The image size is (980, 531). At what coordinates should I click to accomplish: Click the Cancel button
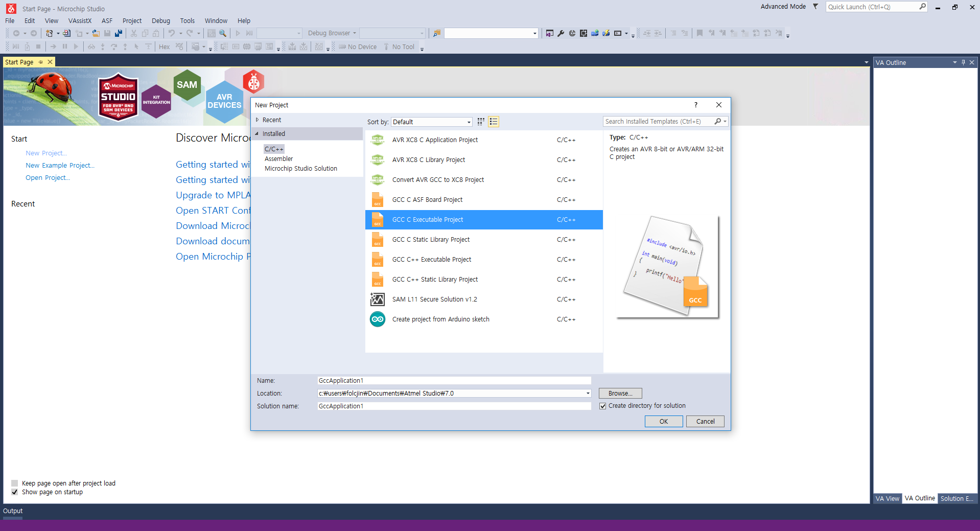point(705,422)
